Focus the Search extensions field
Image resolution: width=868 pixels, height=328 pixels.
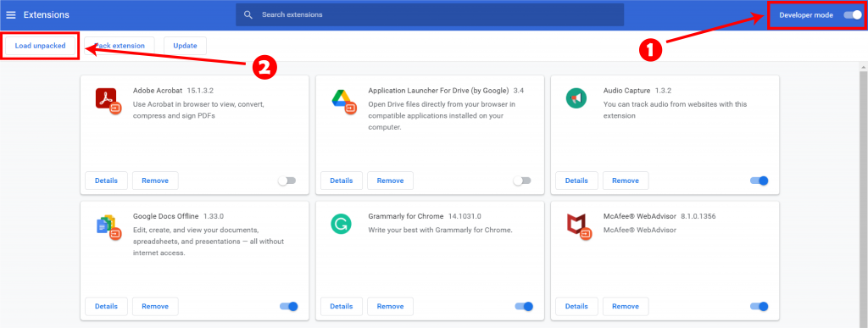coord(430,15)
